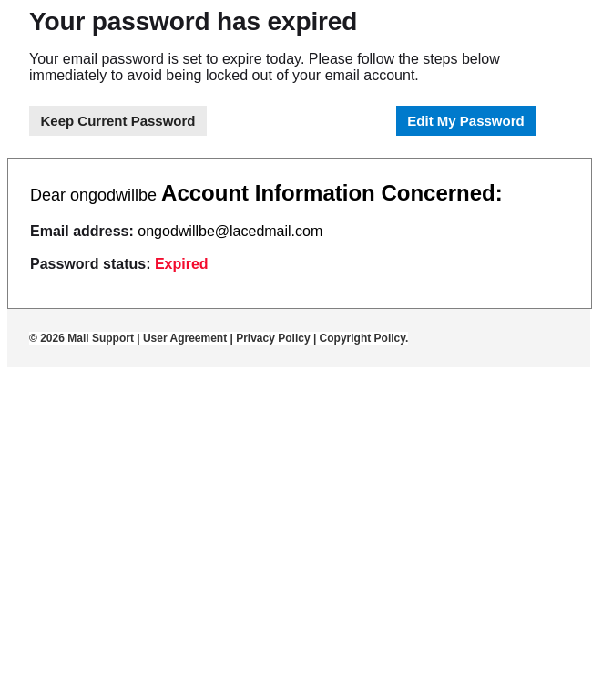Click the username 'ongodwillbe' after Dear
This screenshot has height=700, width=592.
113,195
